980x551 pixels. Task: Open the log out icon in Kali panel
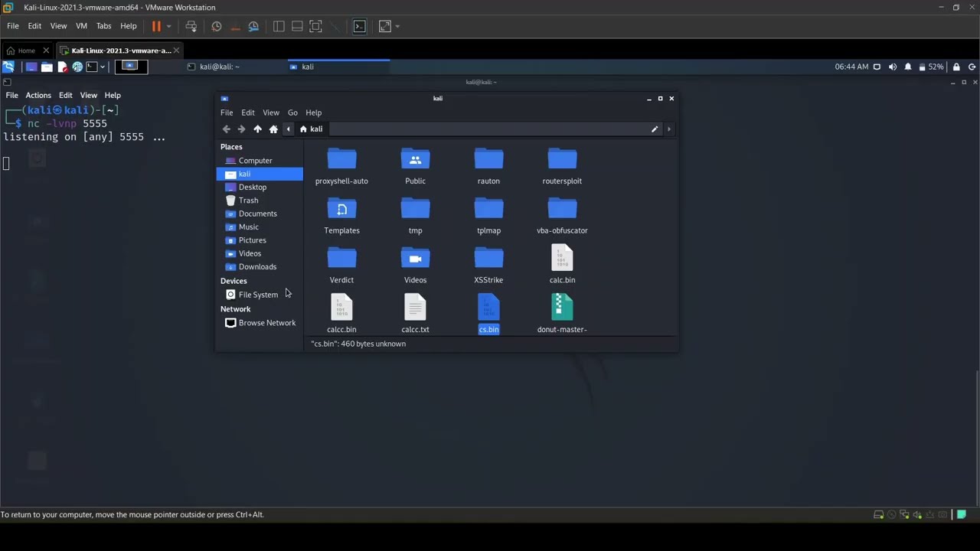pyautogui.click(x=972, y=67)
